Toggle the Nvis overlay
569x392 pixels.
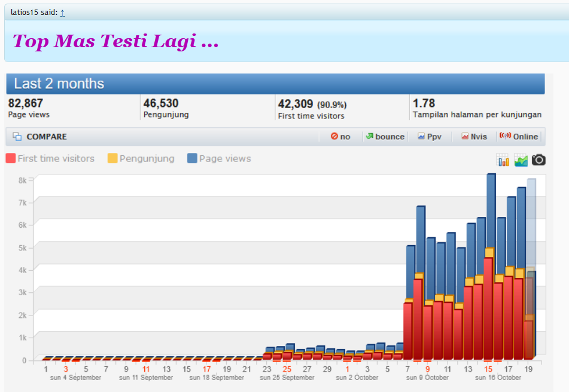pyautogui.click(x=474, y=137)
